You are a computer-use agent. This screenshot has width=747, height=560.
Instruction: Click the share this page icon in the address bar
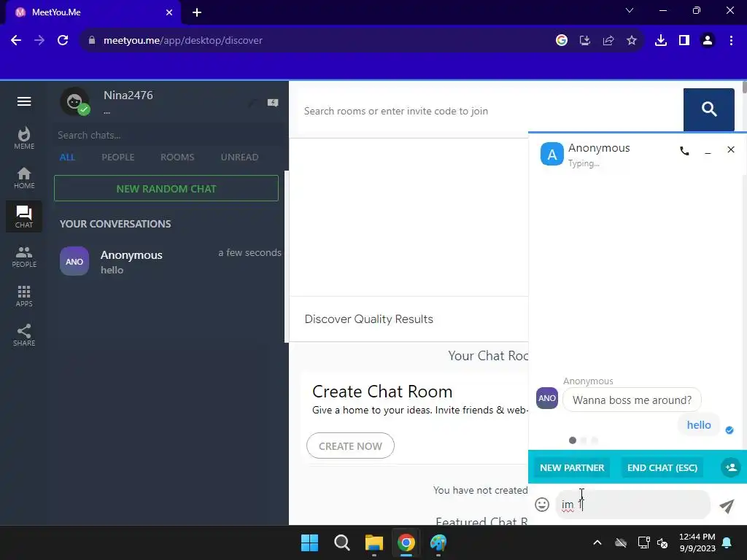click(x=608, y=41)
